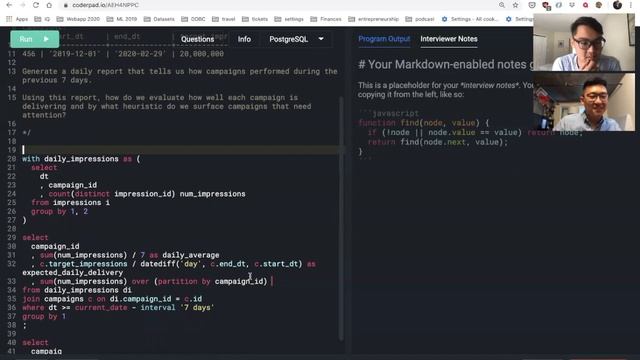Click the blue circular extension icon
This screenshot has width=640, height=360.
pyautogui.click(x=559, y=5)
